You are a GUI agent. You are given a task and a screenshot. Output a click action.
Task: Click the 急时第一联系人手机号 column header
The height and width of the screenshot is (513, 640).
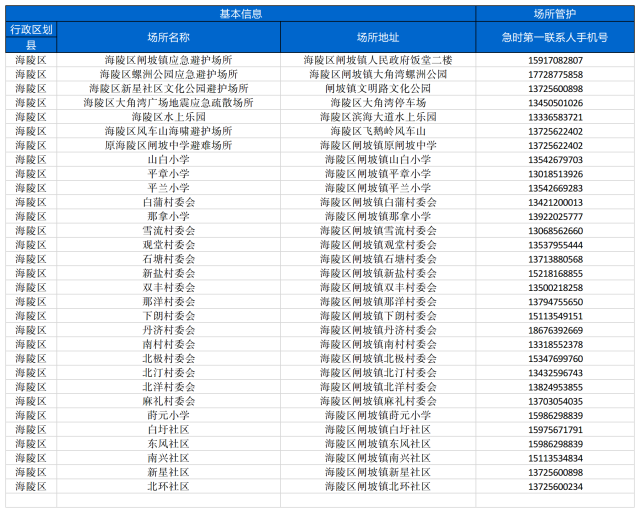click(x=555, y=37)
